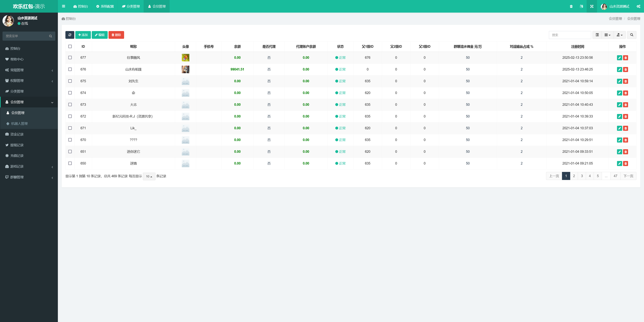
Task: Click the trash icon in top bar
Action: coord(571,6)
